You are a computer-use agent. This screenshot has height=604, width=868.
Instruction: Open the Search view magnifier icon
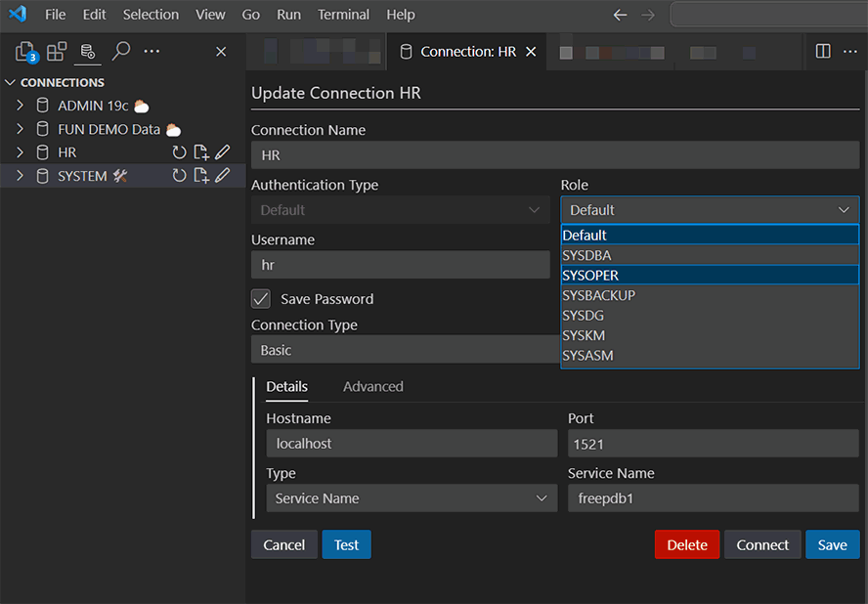click(x=120, y=52)
